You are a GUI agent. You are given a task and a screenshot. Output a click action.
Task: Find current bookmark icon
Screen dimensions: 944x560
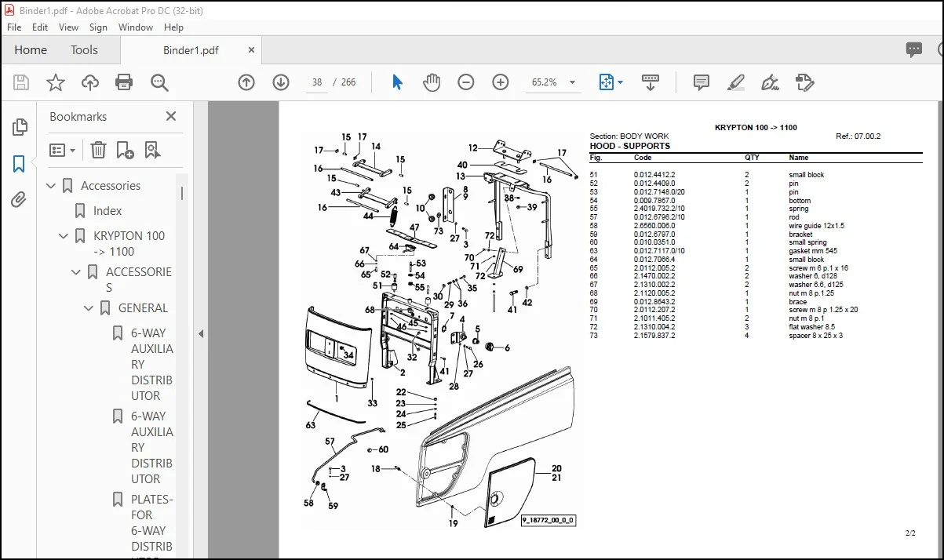coord(151,150)
